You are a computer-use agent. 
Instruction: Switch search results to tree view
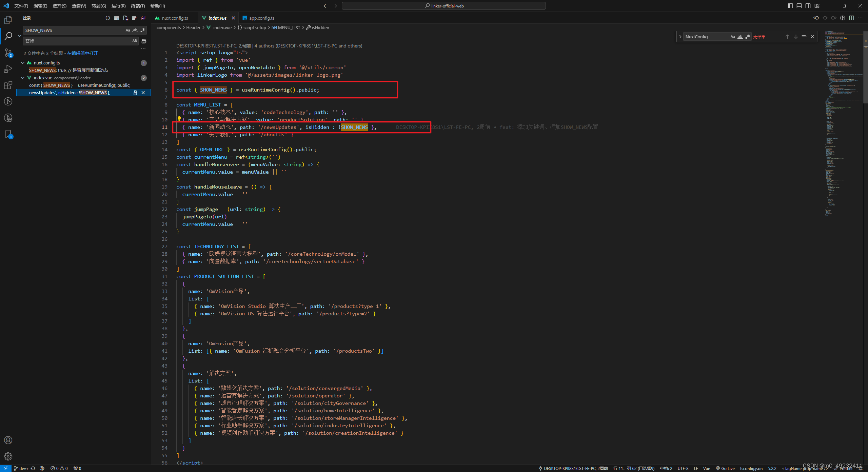(x=134, y=18)
